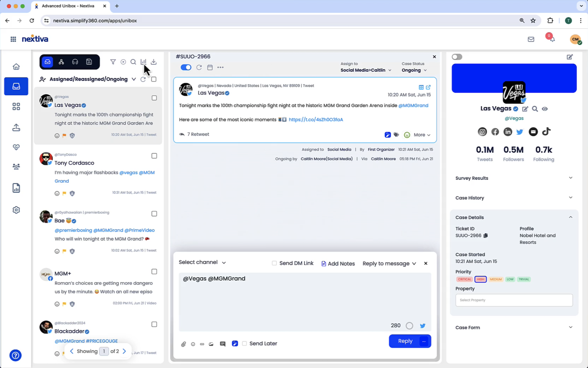Open the t.co/4sZh0O3faA link
This screenshot has height=368, width=588.
click(x=316, y=120)
